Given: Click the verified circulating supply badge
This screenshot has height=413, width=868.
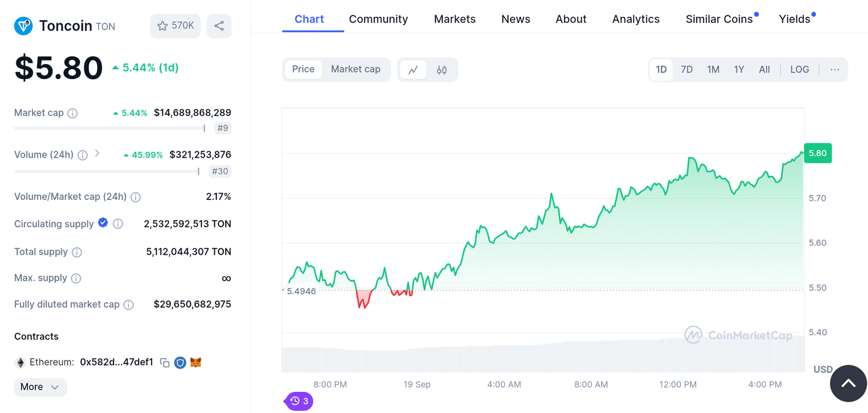Looking at the screenshot, I should coord(103,222).
